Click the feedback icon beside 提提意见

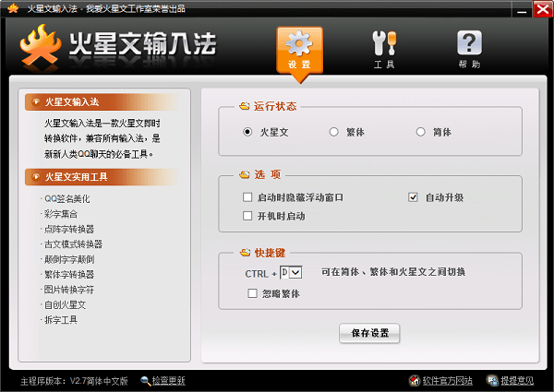[x=492, y=380]
